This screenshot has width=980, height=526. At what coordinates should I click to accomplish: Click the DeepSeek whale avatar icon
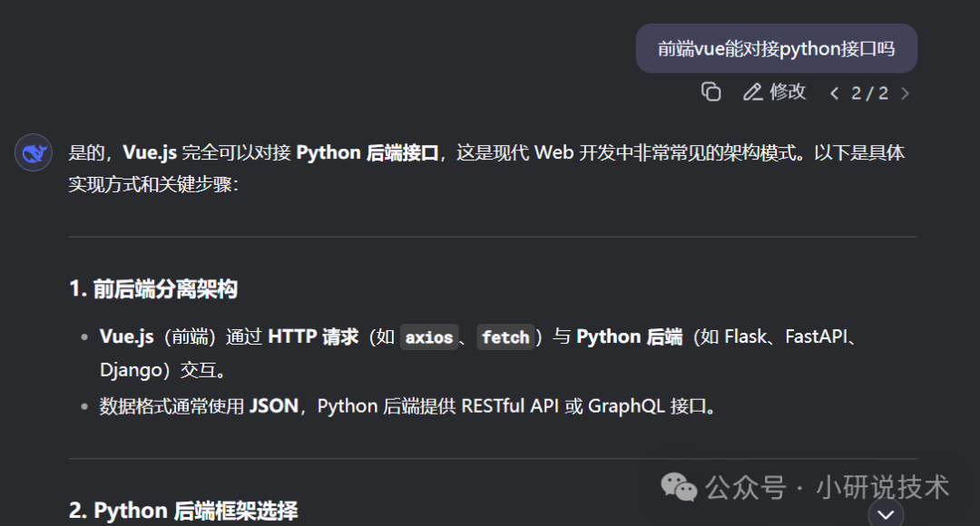coord(33,152)
